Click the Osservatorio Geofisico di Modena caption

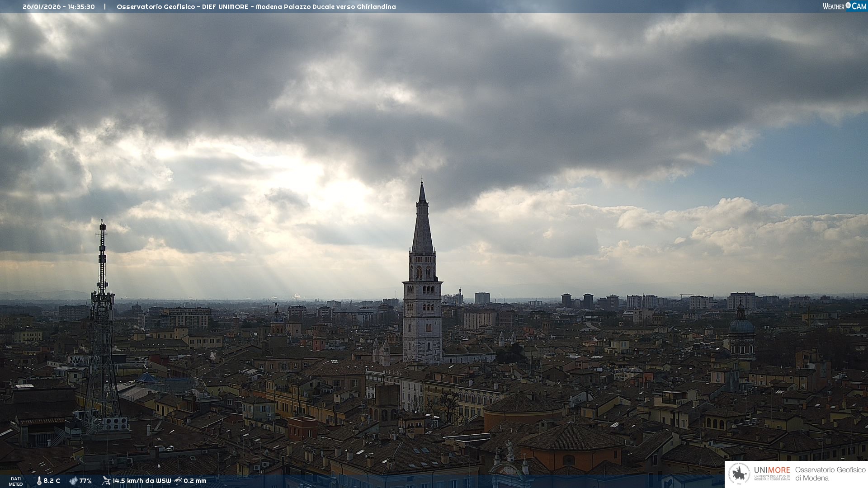coord(830,474)
